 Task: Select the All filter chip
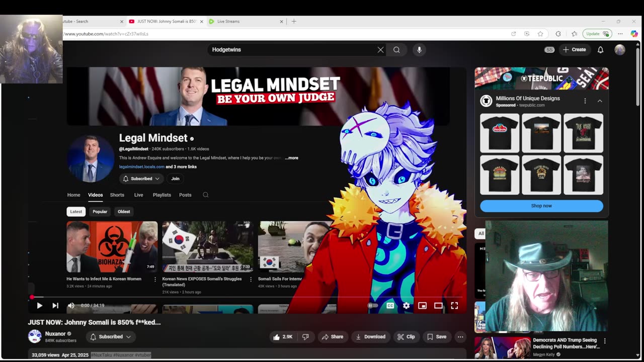(x=481, y=233)
